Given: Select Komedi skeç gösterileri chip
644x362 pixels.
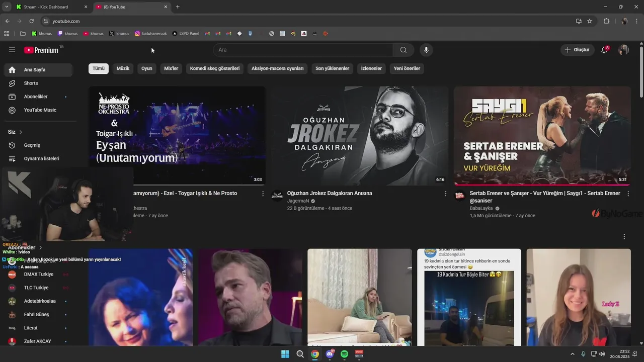Looking at the screenshot, I should point(215,68).
